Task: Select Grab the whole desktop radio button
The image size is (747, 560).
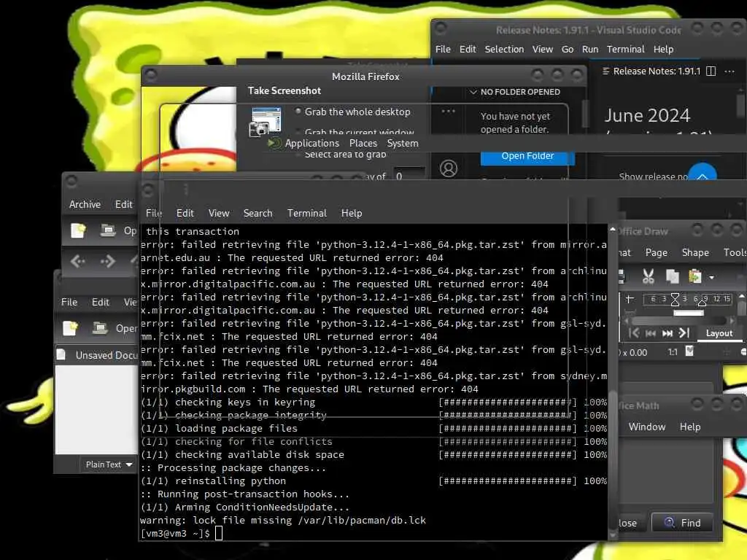Action: (298, 112)
